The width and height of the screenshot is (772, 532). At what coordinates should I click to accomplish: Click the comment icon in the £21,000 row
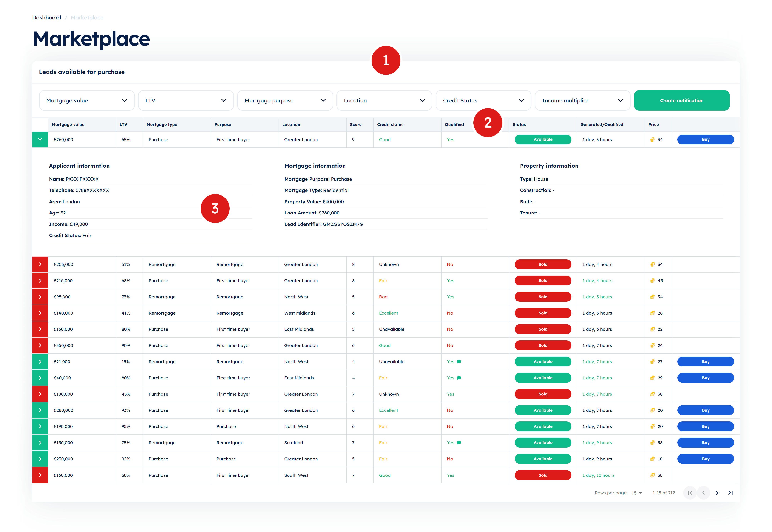pyautogui.click(x=459, y=362)
